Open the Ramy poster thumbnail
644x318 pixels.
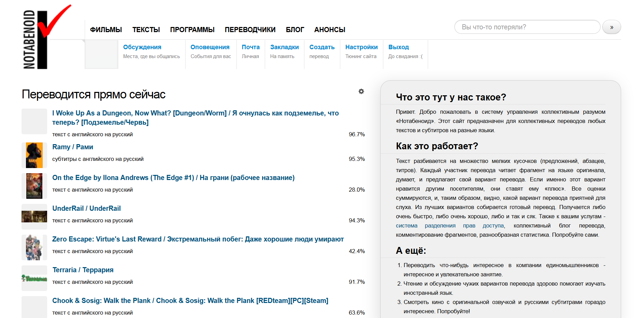pyautogui.click(x=34, y=155)
